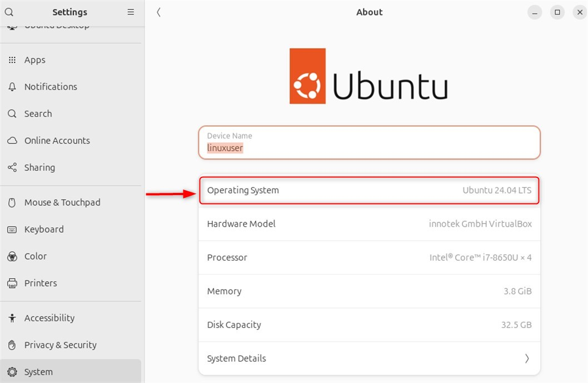Select the System sidebar entry
The image size is (588, 383).
coord(38,371)
